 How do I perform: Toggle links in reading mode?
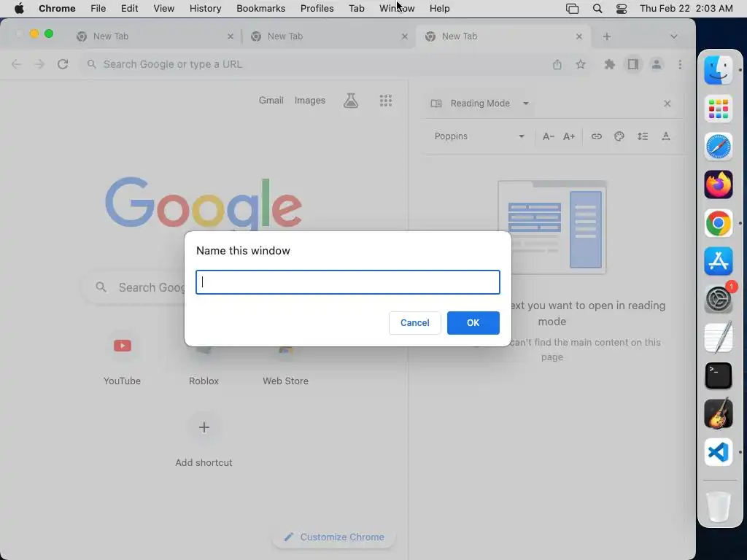click(597, 136)
